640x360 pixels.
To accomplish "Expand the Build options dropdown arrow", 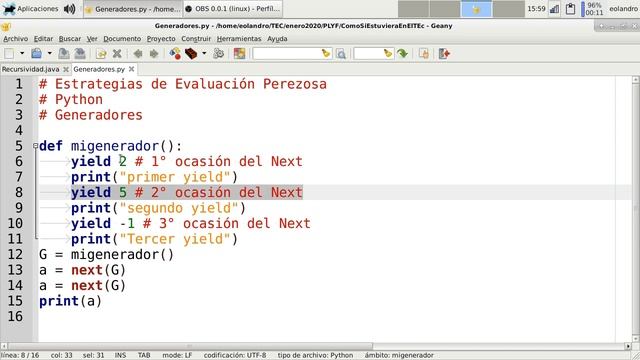I will click(204, 53).
